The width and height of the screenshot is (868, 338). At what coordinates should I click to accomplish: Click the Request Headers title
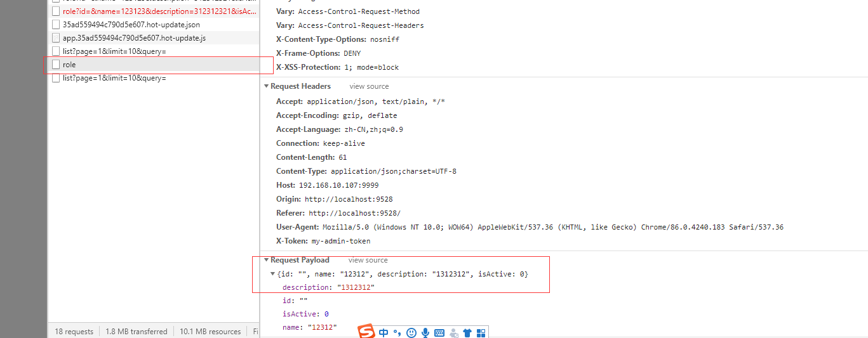tap(300, 86)
